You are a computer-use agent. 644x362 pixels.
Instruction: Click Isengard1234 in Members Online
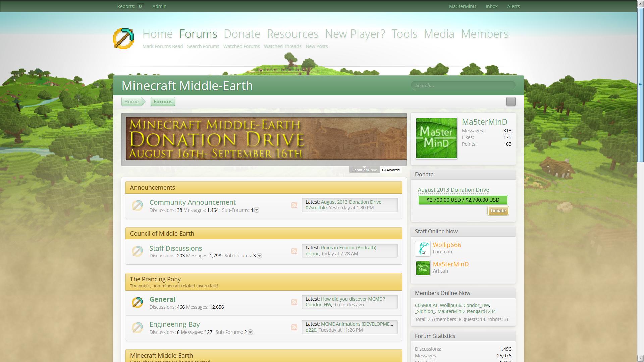coord(481,311)
